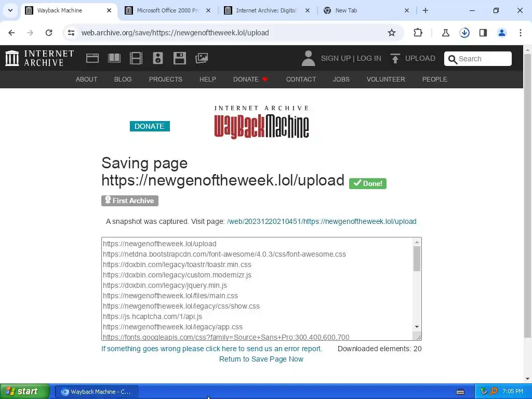The width and height of the screenshot is (532, 399).
Task: Click the network tray icon
Action: tap(484, 391)
